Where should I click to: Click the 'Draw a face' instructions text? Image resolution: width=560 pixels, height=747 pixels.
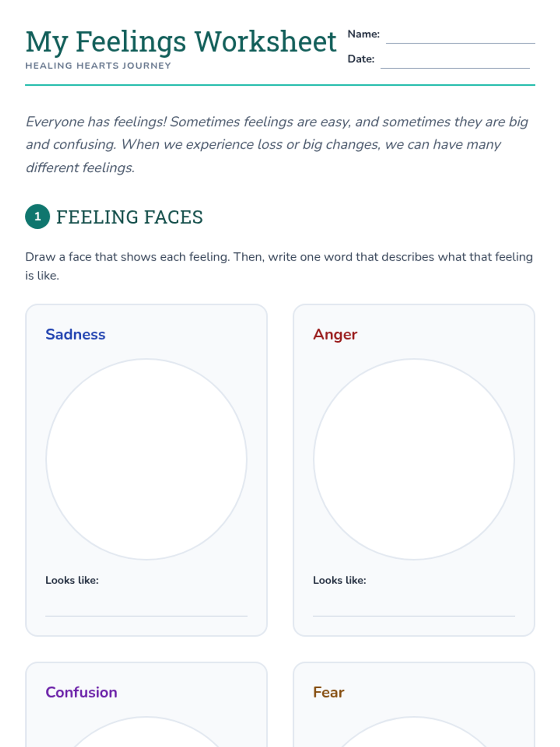point(279,266)
